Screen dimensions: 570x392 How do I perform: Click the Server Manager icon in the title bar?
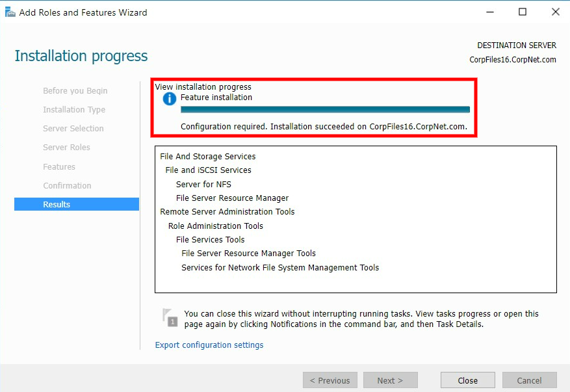[10, 11]
